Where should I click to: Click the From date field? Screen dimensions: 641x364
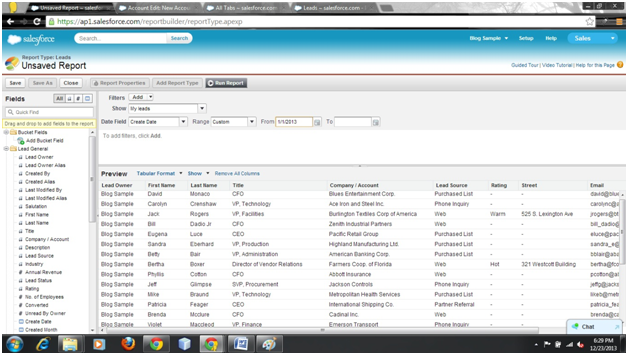click(x=294, y=122)
